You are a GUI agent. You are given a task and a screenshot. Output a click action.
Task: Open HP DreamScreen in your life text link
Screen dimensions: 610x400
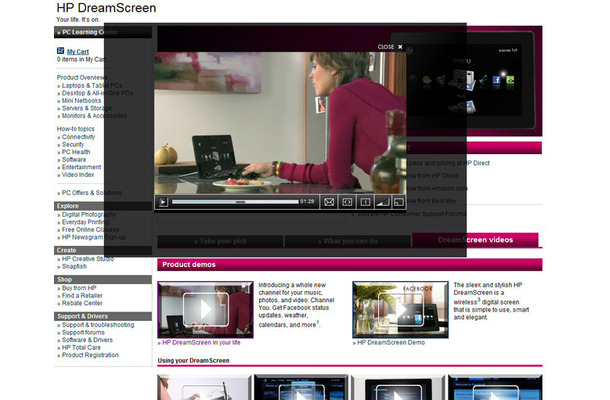tap(201, 343)
